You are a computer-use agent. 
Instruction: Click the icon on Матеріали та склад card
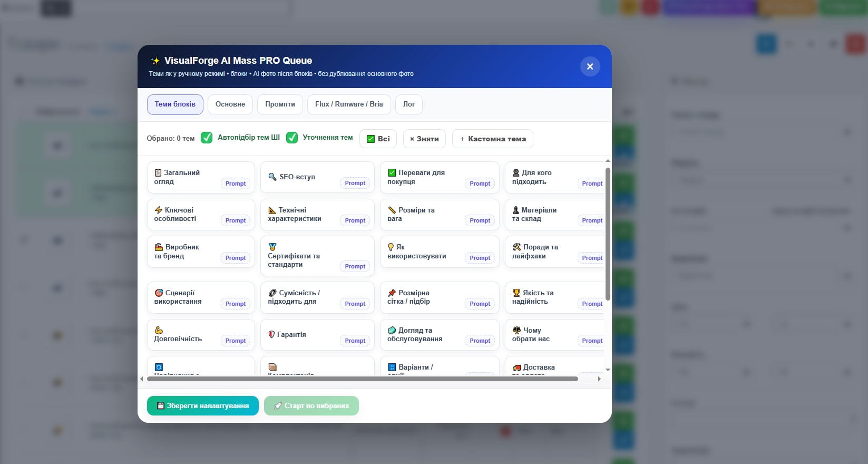(x=516, y=210)
